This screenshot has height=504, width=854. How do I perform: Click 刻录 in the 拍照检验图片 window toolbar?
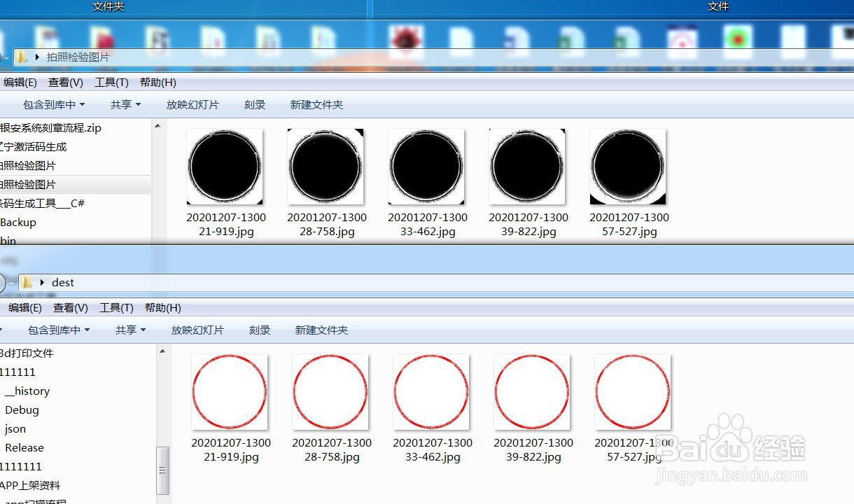click(255, 105)
